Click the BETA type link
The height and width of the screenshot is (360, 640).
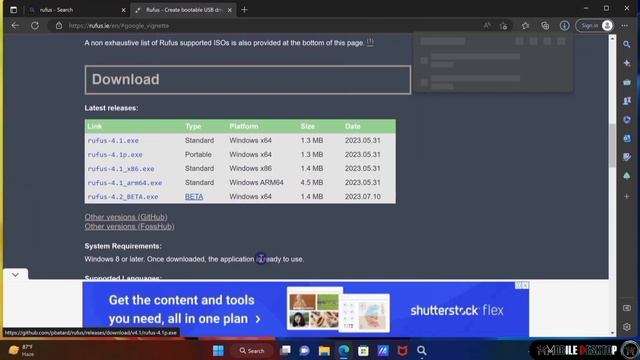pos(194,197)
